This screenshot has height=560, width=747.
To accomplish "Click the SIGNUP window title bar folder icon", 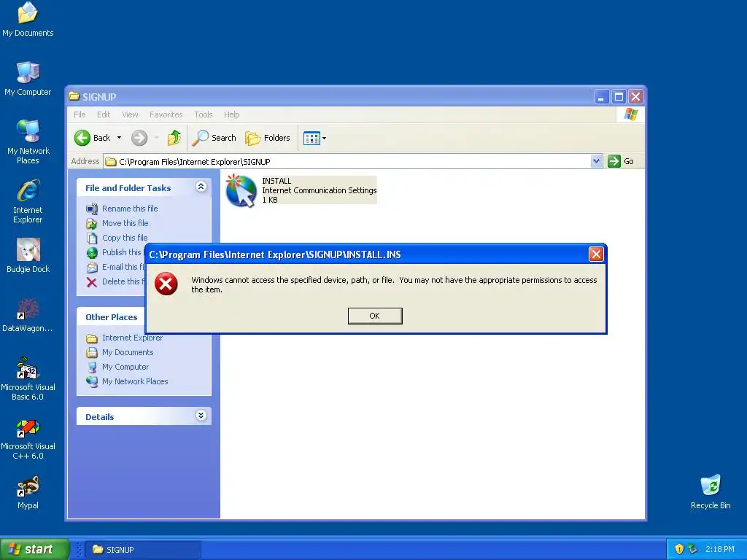I will 74,97.
